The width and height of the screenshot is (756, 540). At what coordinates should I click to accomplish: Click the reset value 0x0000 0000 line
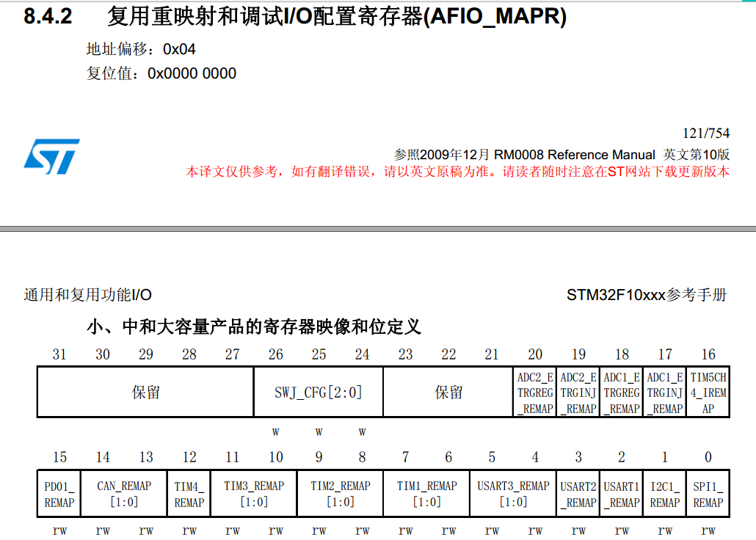coord(161,73)
